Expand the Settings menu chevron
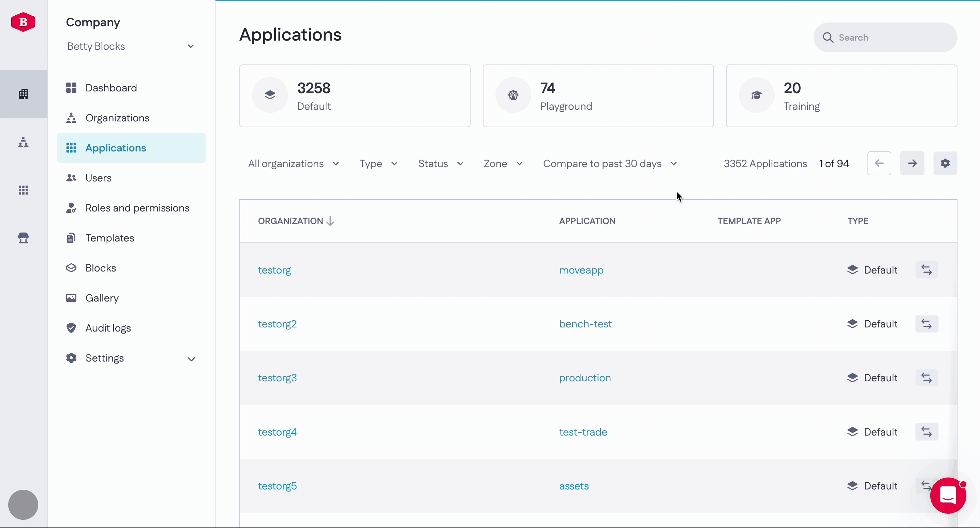The image size is (980, 528). point(191,358)
